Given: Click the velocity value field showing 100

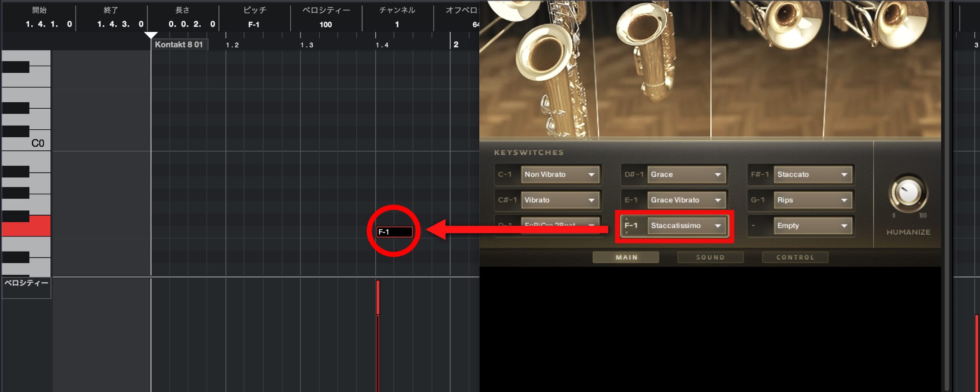Looking at the screenshot, I should click(x=326, y=24).
